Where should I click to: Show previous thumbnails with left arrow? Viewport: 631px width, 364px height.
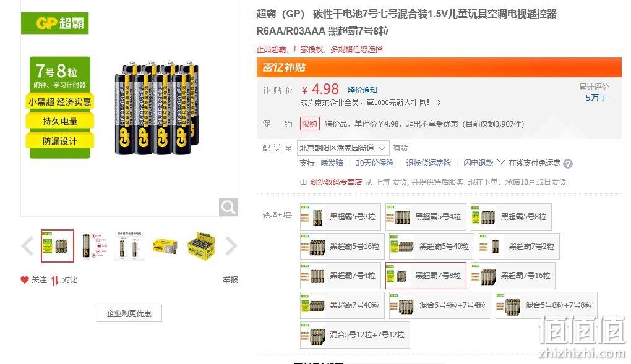click(x=27, y=246)
